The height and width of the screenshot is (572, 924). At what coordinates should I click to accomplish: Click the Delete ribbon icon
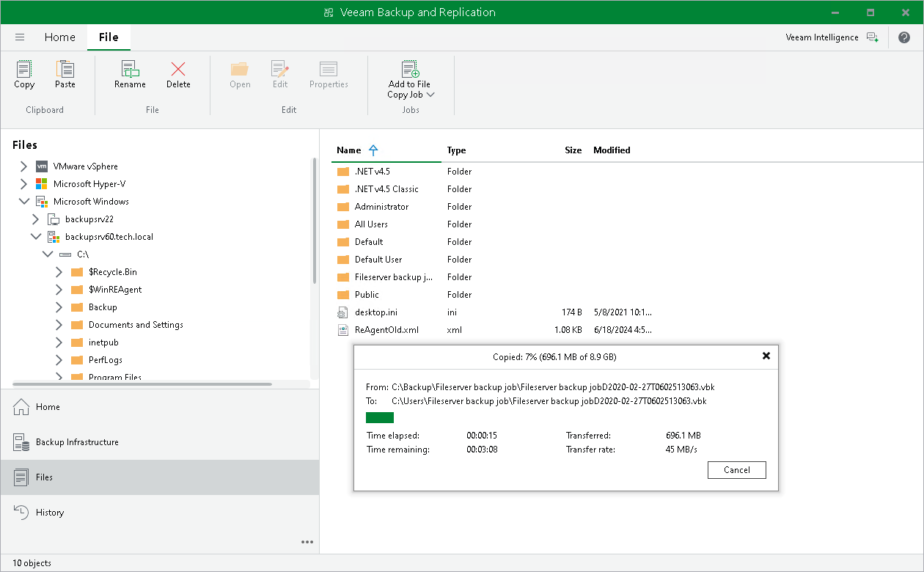[178, 70]
